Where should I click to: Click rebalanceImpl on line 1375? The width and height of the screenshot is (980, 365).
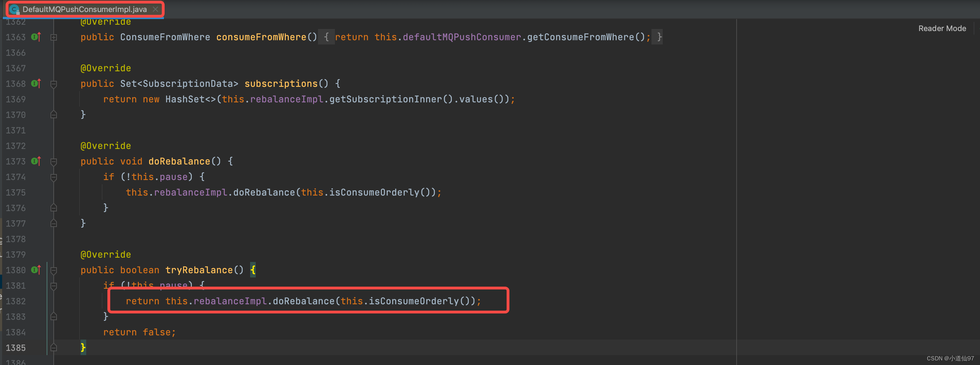[190, 192]
